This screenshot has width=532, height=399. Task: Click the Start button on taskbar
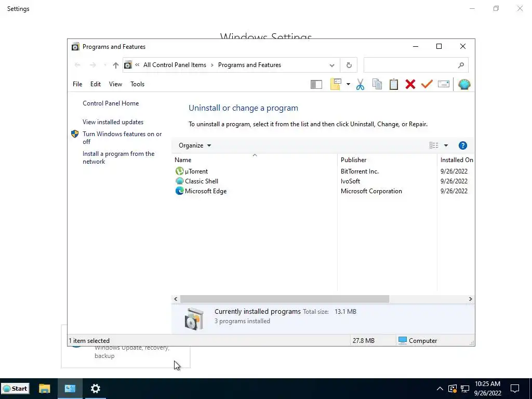tap(15, 389)
